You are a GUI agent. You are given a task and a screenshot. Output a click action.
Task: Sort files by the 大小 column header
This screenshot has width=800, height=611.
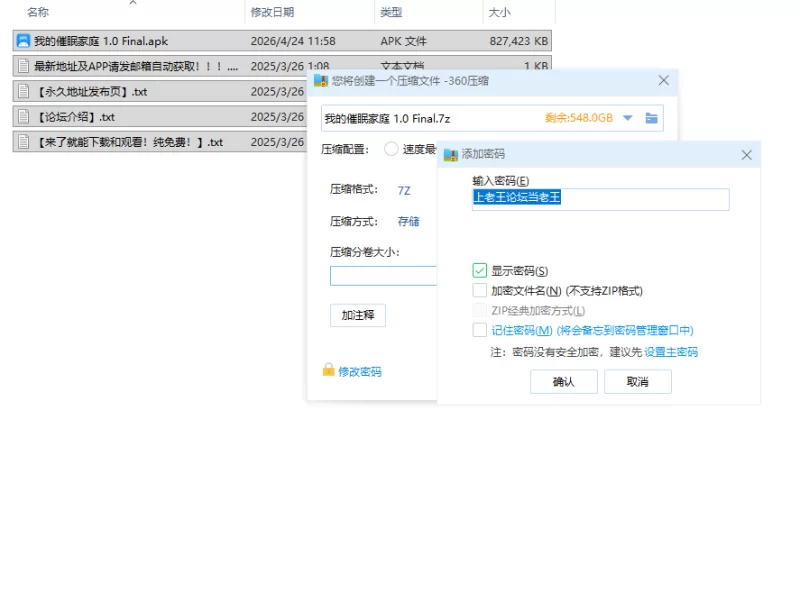499,12
